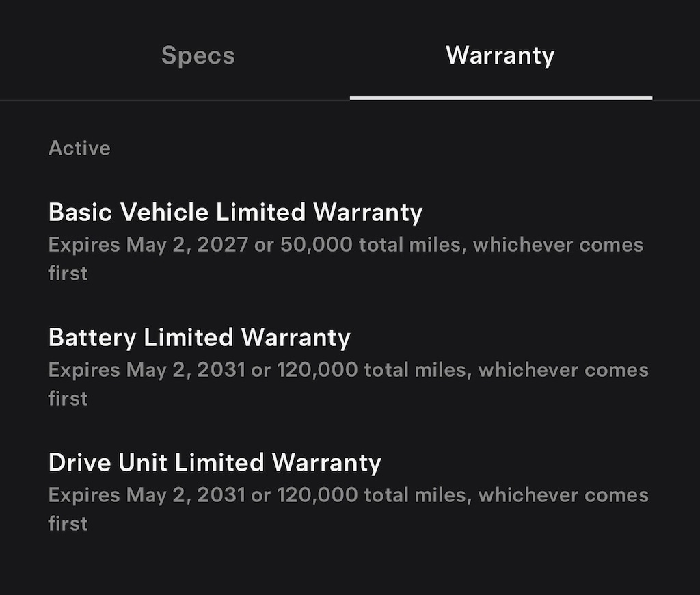Click "whichever comes" in Basic Vehicle description
The width and height of the screenshot is (700, 595).
558,245
